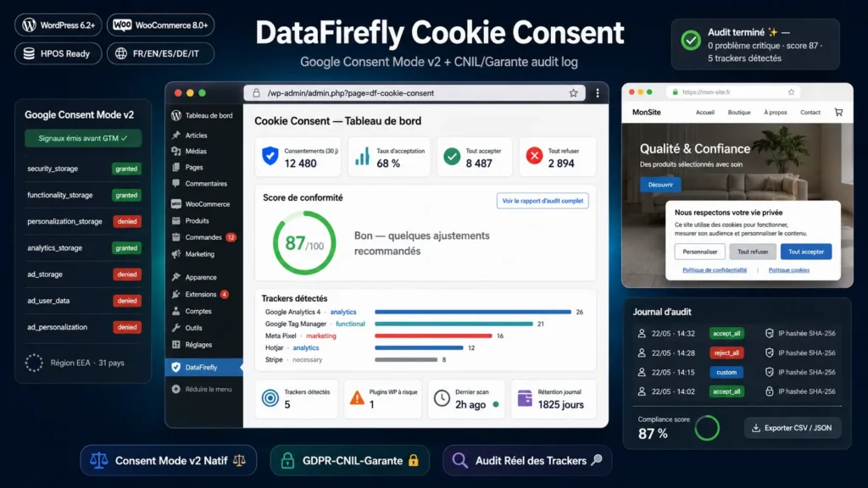Viewport: 868px width, 488px height.
Task: Click the pin icon beside Articles
Action: [176, 135]
